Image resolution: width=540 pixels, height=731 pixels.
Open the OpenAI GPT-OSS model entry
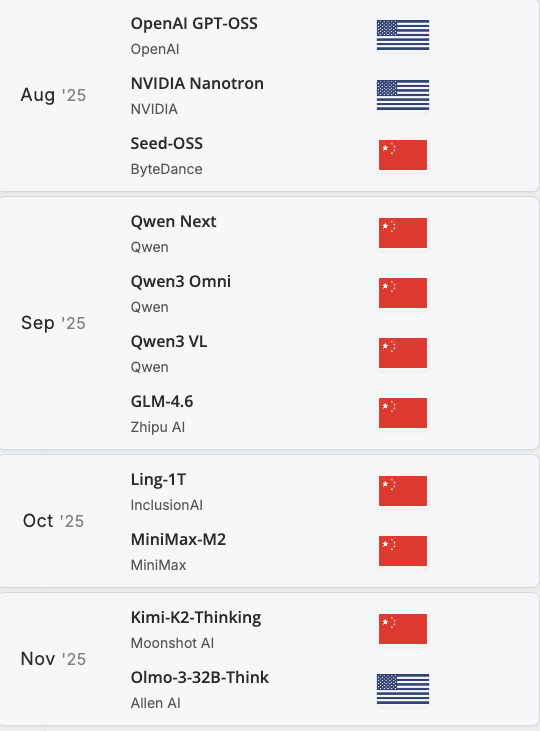tap(194, 23)
